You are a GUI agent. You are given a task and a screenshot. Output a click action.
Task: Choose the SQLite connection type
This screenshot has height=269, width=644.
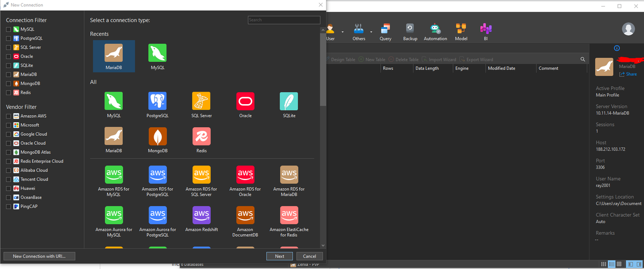(x=289, y=105)
